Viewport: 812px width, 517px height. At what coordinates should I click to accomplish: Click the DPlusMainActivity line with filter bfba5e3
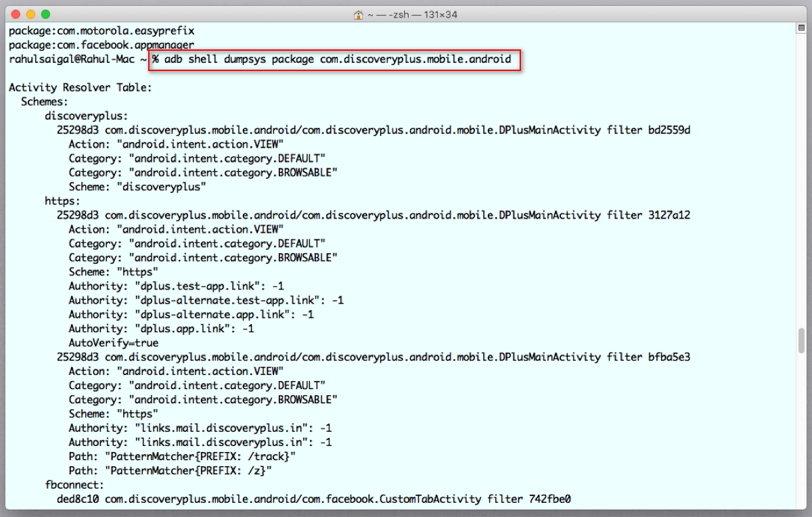pos(374,357)
